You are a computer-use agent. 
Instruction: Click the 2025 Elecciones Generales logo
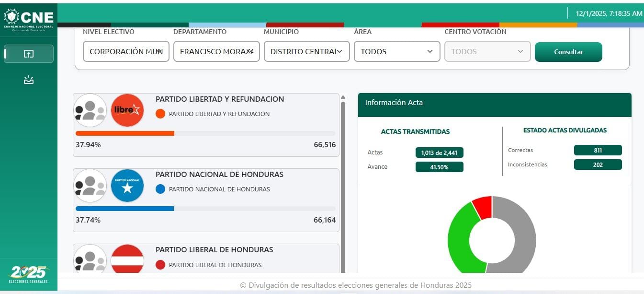point(29,274)
